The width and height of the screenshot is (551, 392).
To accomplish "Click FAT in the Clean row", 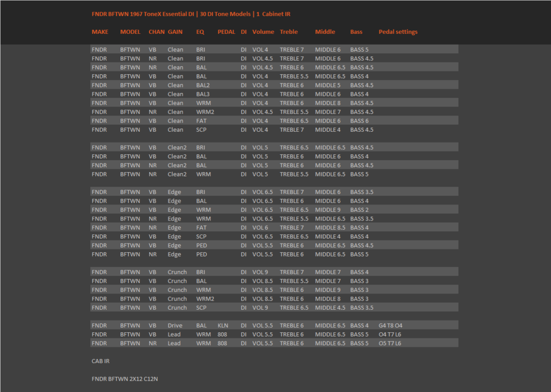I will (201, 121).
